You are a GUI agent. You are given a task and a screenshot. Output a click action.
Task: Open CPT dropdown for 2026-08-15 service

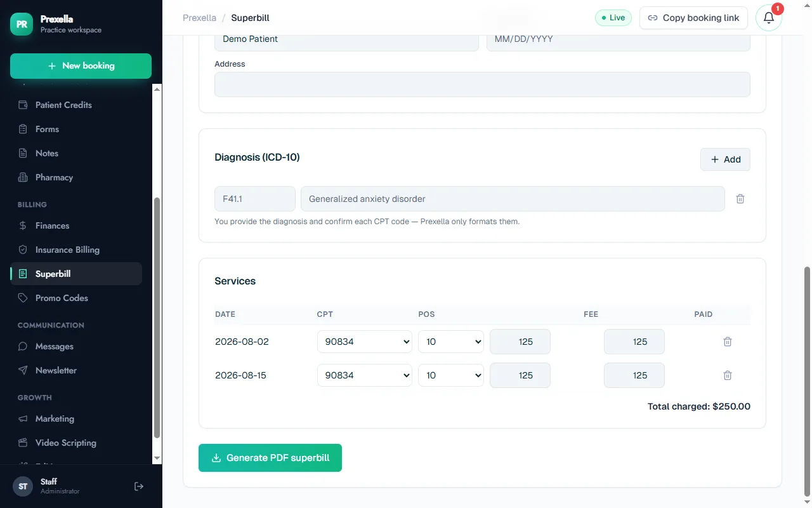click(x=365, y=375)
